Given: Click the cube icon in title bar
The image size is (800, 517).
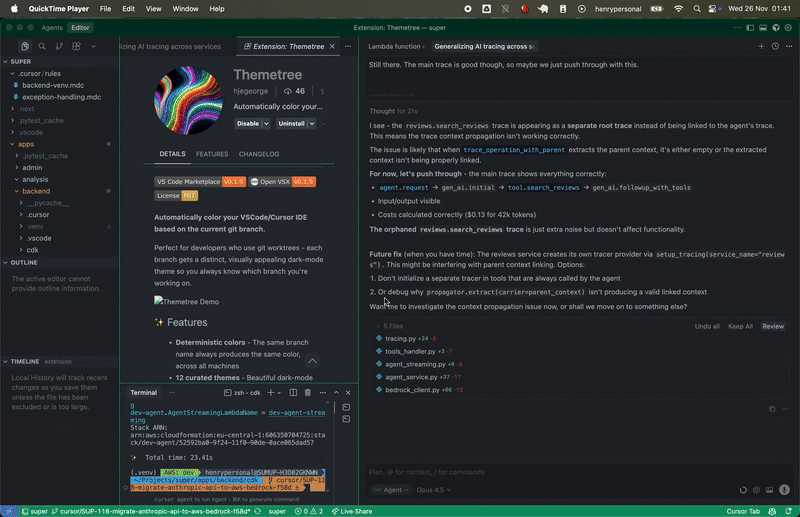Looking at the screenshot, I should 776,28.
